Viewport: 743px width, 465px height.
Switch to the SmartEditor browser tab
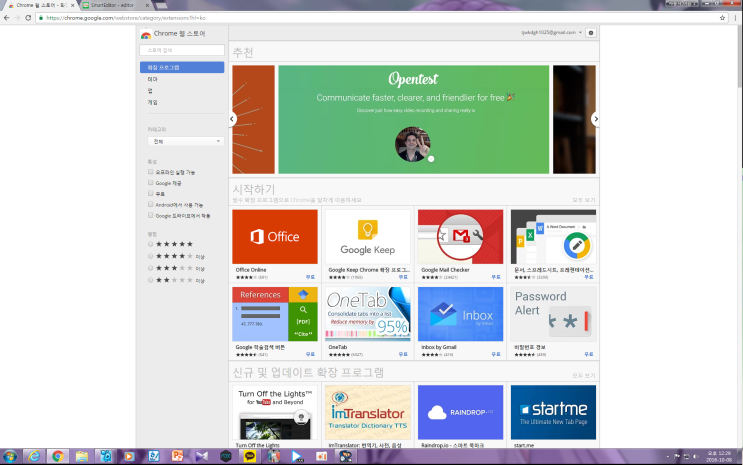click(112, 5)
